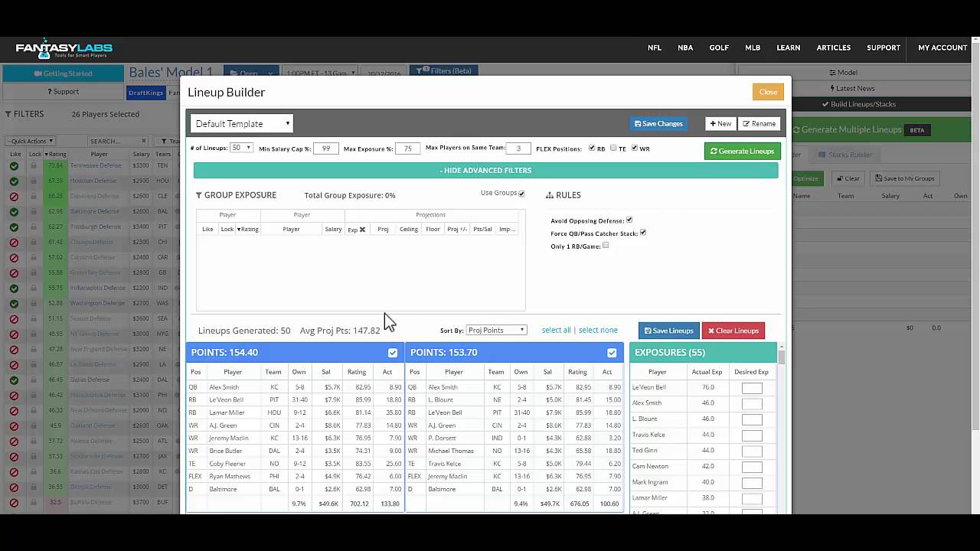Image resolution: width=980 pixels, height=551 pixels.
Task: Deselect the 153.70 points lineup checkbox
Action: pos(612,353)
